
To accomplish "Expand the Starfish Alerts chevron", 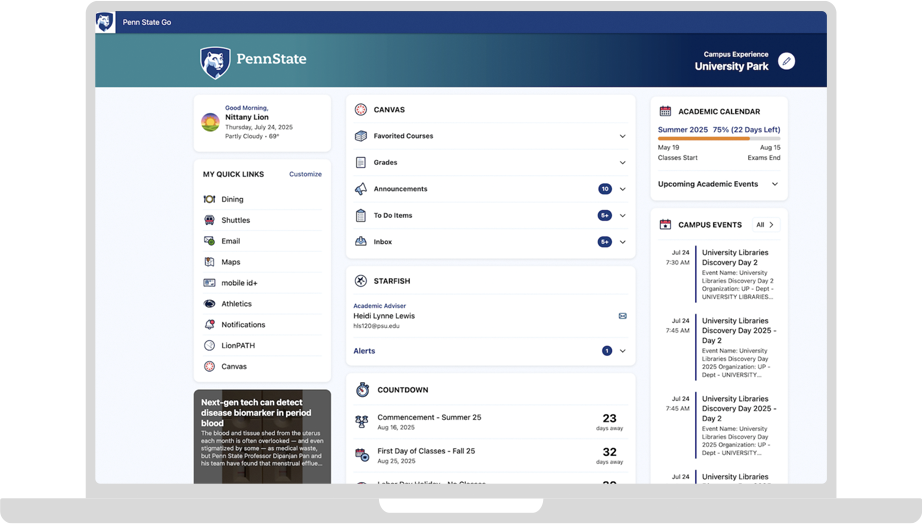I will [622, 351].
